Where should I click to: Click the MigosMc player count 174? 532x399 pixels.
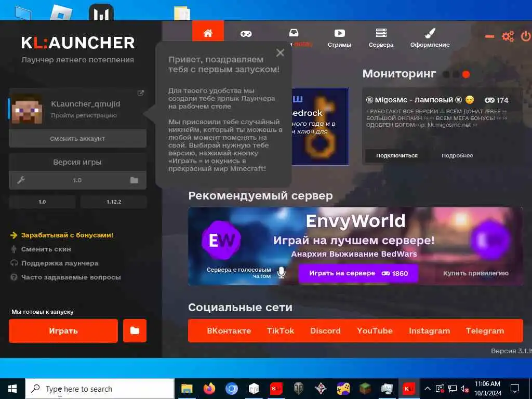tap(496, 100)
